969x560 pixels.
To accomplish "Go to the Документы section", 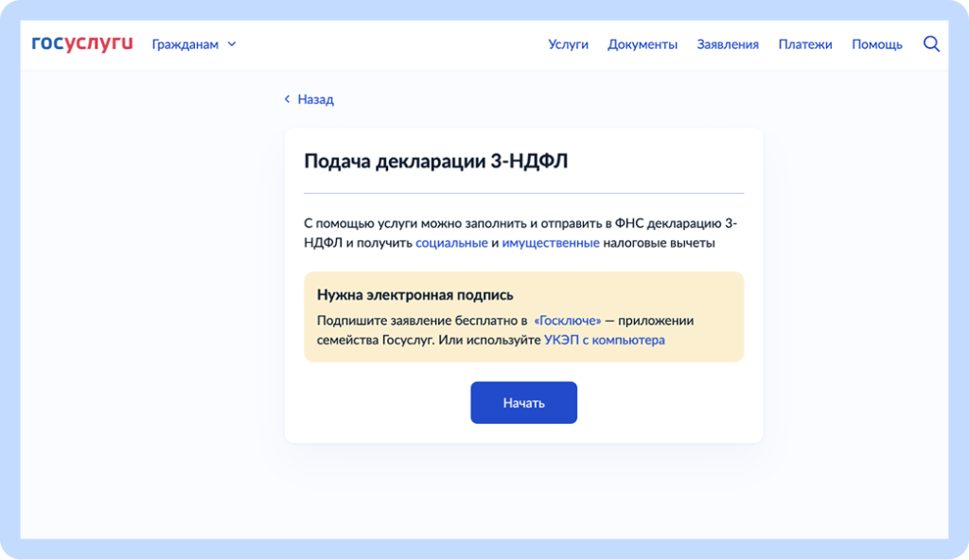I will [643, 44].
